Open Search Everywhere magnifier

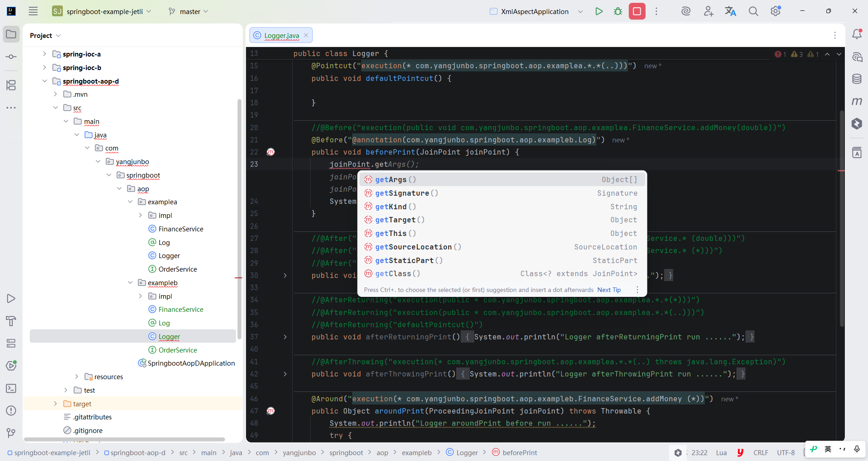click(753, 11)
